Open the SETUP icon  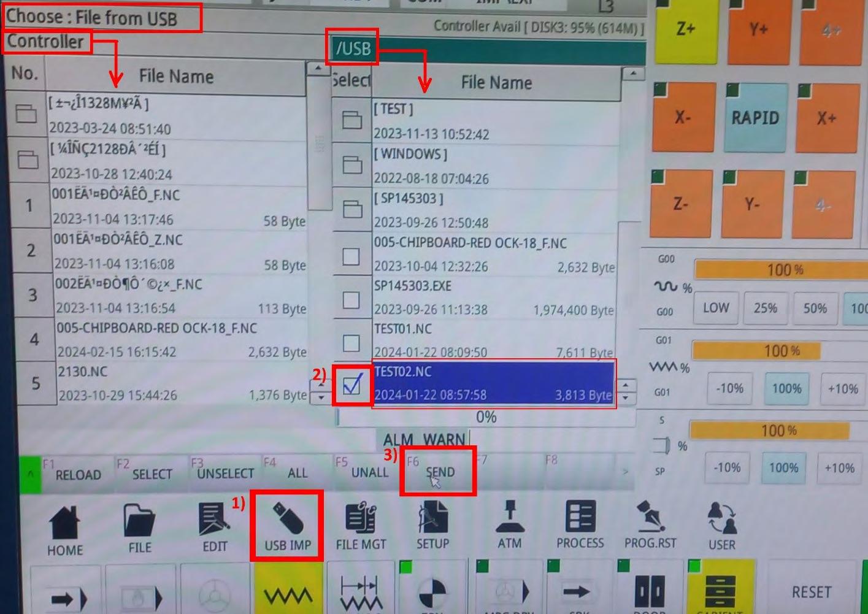click(x=433, y=525)
